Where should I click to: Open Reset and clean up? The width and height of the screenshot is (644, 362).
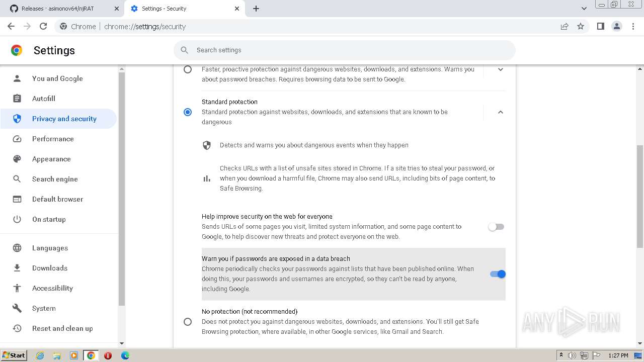58,328
